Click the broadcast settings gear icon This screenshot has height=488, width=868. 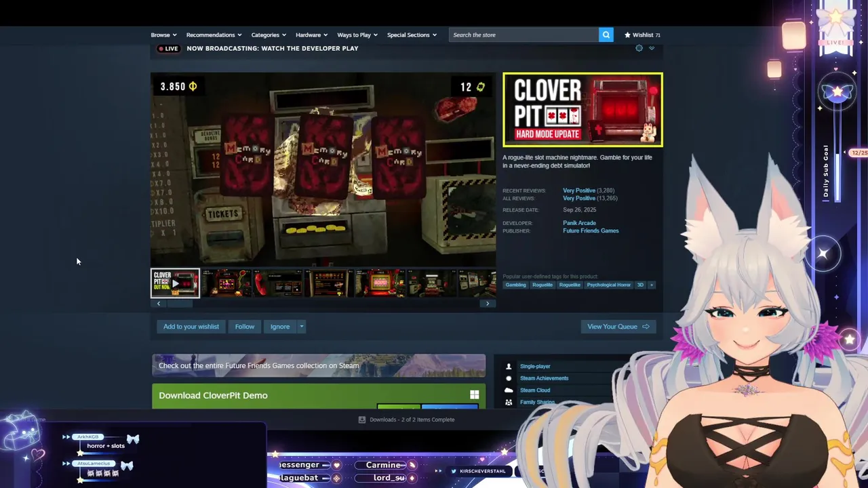(639, 48)
